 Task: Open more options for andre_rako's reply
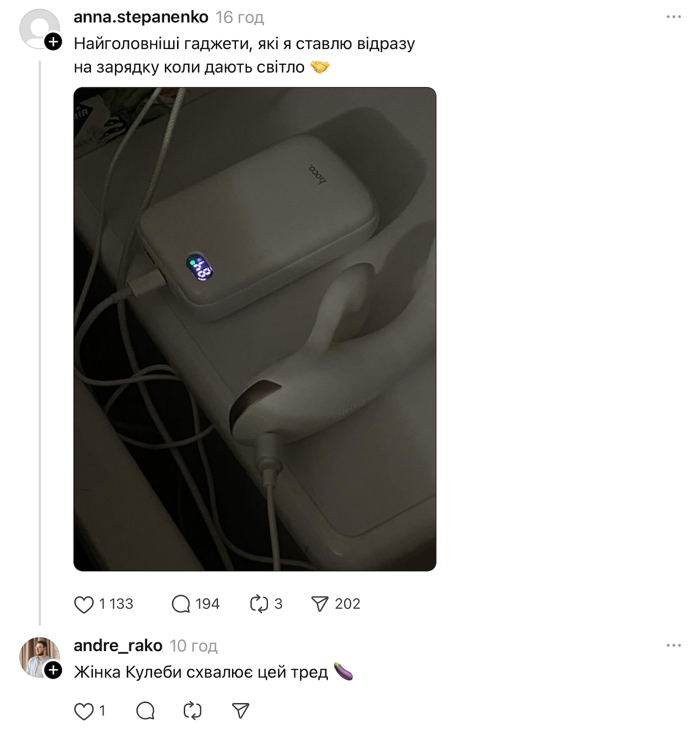click(674, 645)
